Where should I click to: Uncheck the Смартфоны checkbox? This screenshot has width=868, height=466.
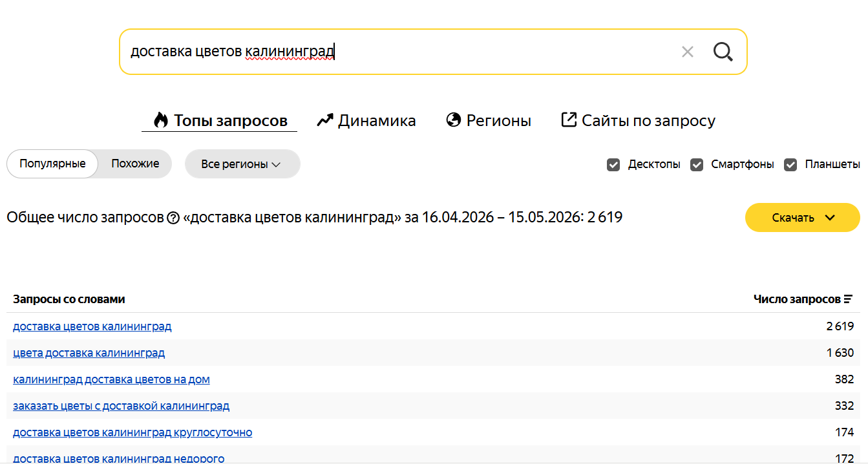tap(697, 165)
